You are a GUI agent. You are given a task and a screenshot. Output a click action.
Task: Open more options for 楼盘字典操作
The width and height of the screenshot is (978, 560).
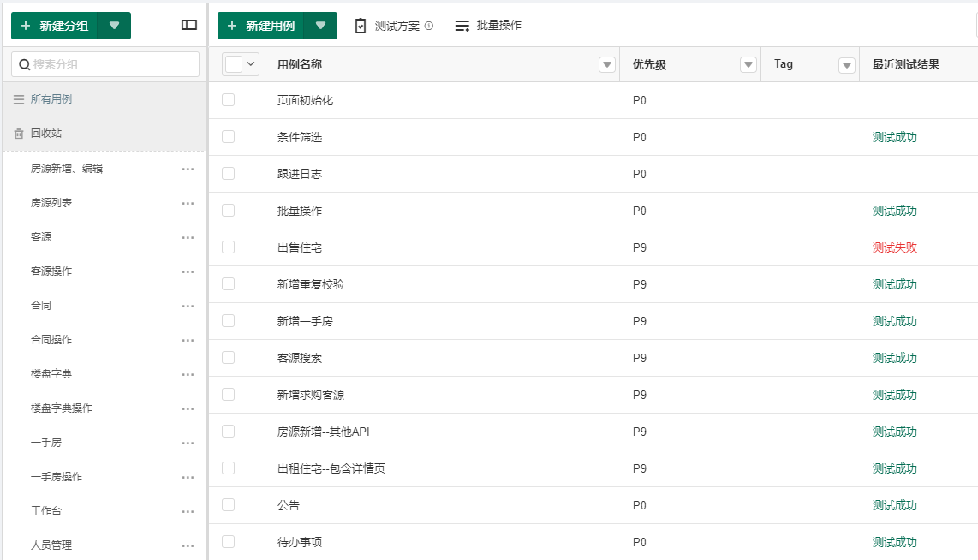pyautogui.click(x=188, y=409)
